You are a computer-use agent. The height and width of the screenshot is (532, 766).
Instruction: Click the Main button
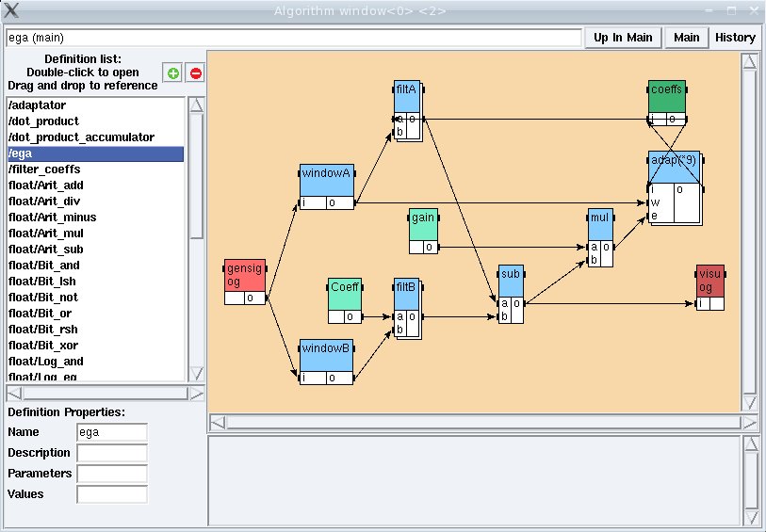pos(686,38)
